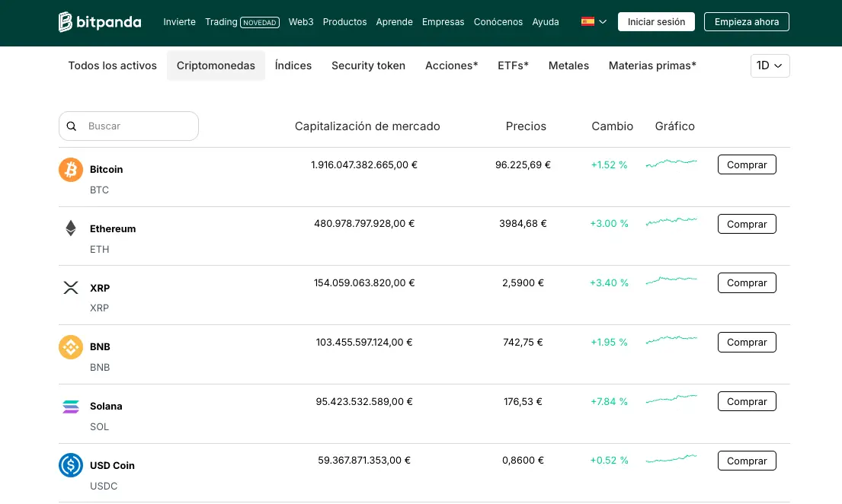Viewport: 842px width, 504px height.
Task: Switch to the Índices tab
Action: click(293, 65)
